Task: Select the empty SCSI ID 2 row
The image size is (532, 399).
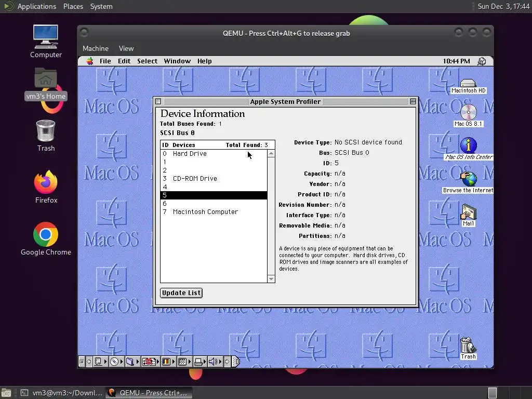Action: pyautogui.click(x=214, y=170)
